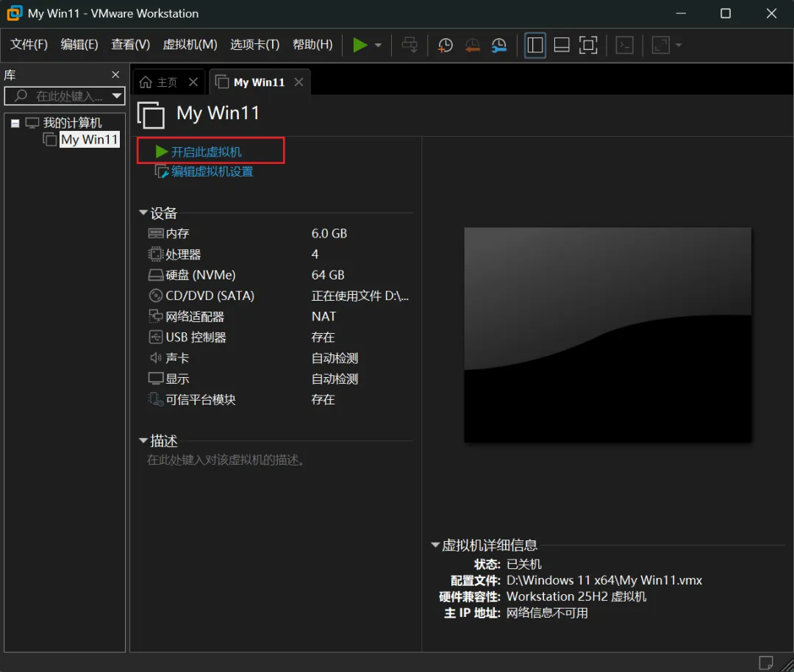Click the Workstation 25H2 虚拟机 compatibility text
Image resolution: width=794 pixels, height=672 pixels.
(x=576, y=596)
